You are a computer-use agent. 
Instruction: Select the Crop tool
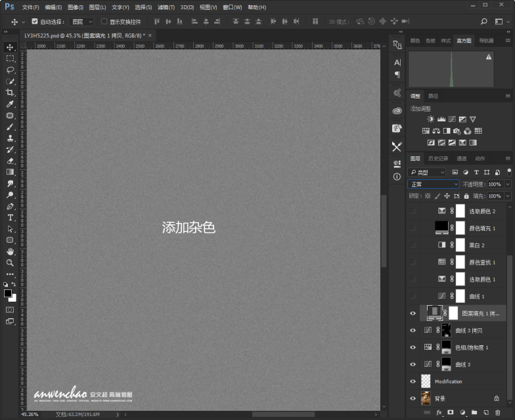[10, 93]
